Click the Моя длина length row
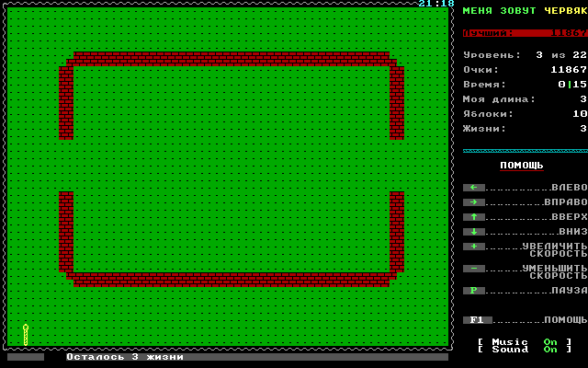 (526, 99)
